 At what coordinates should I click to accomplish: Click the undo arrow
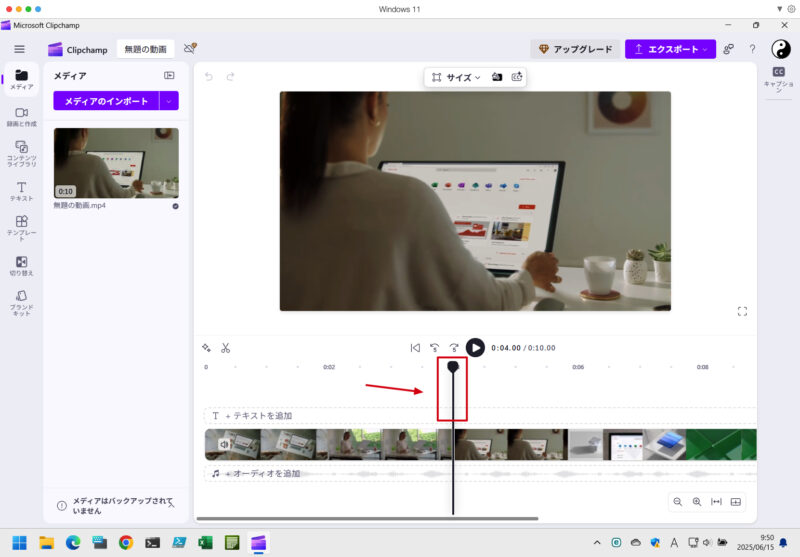click(x=209, y=77)
